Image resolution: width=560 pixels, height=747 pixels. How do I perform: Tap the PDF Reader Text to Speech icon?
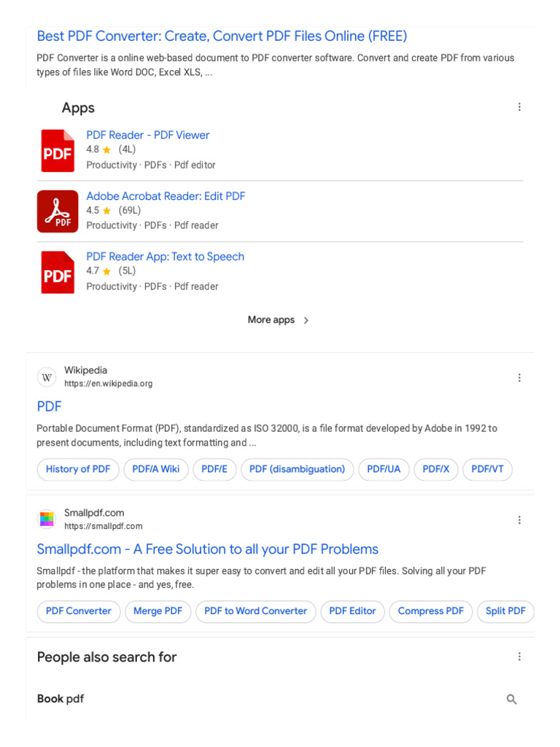pos(57,272)
